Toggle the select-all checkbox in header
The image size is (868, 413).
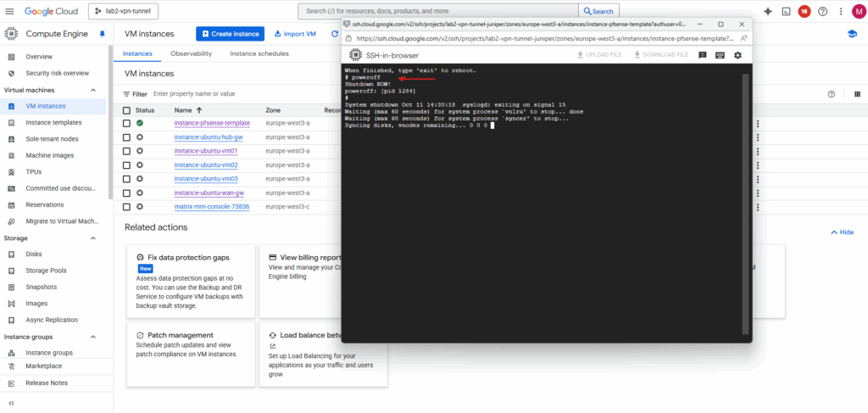click(x=126, y=110)
